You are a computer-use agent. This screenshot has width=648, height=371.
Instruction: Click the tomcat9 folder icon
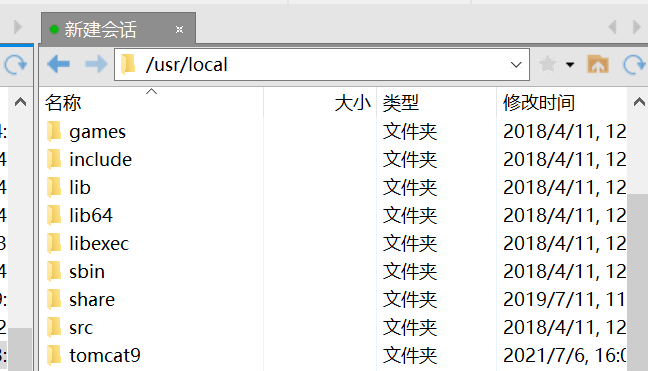coord(54,355)
